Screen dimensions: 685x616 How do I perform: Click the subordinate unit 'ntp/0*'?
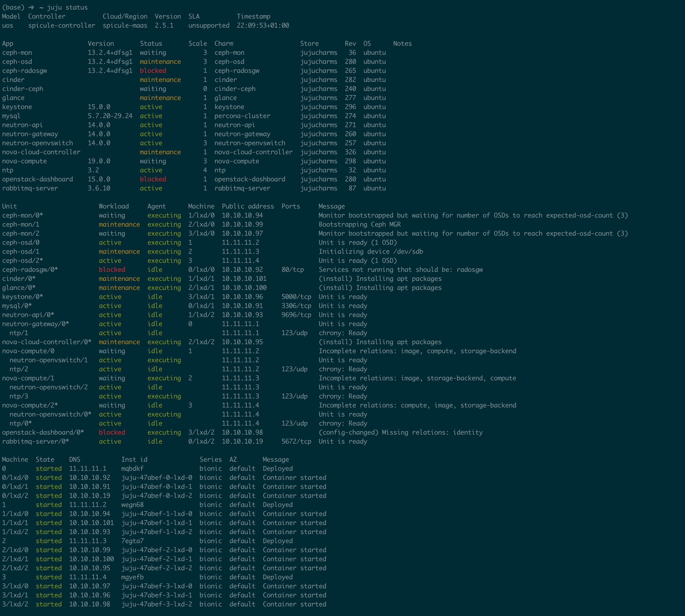21,423
